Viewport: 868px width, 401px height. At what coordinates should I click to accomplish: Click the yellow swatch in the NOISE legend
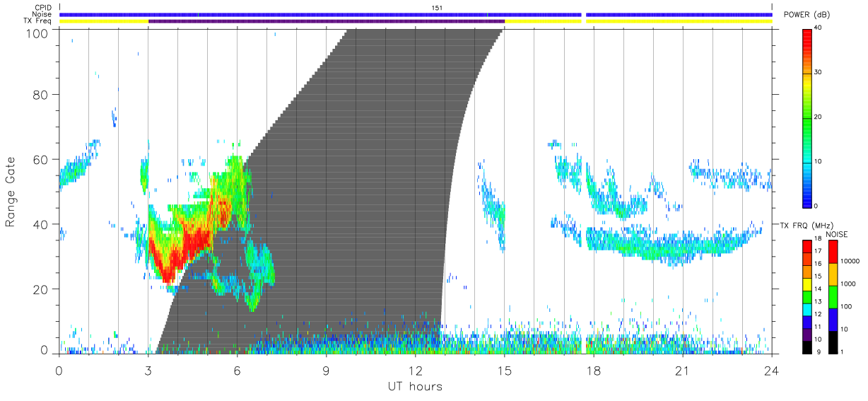(832, 274)
